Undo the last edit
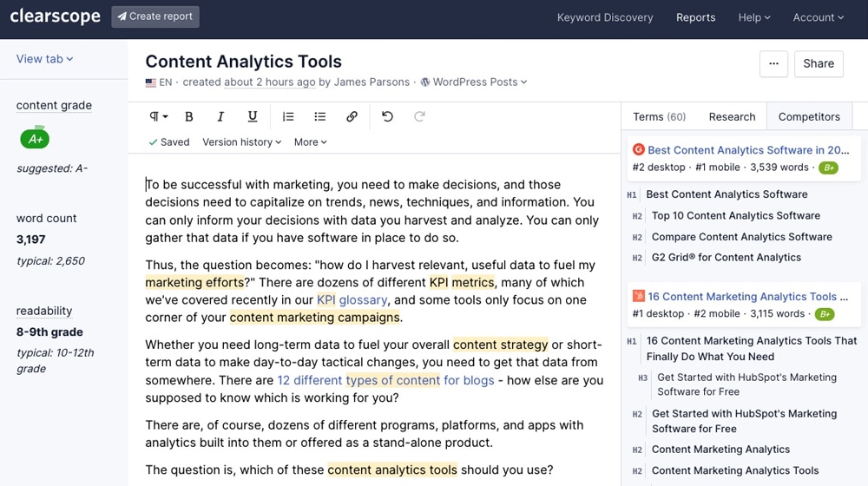The height and width of the screenshot is (486, 868). (x=387, y=116)
